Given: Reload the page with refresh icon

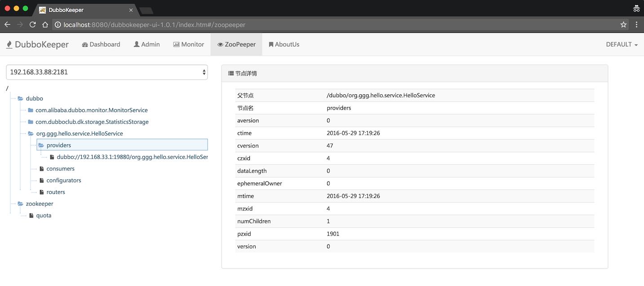Looking at the screenshot, I should pos(32,25).
